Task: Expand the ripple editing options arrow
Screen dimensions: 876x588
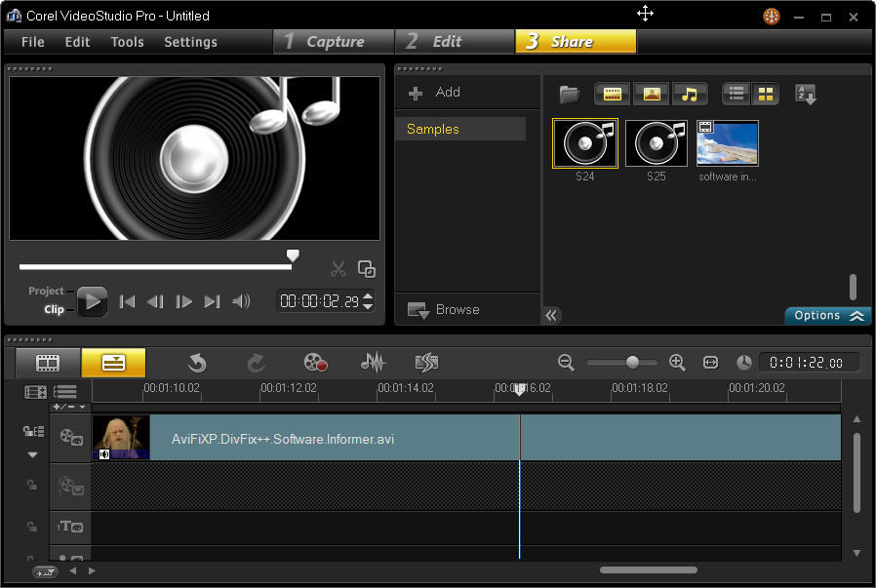Action: [32, 454]
